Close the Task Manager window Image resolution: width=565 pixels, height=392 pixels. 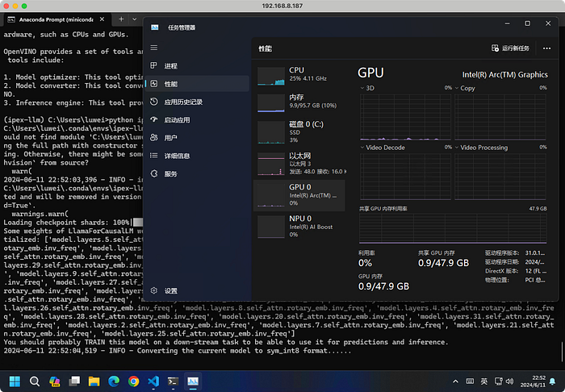point(548,23)
